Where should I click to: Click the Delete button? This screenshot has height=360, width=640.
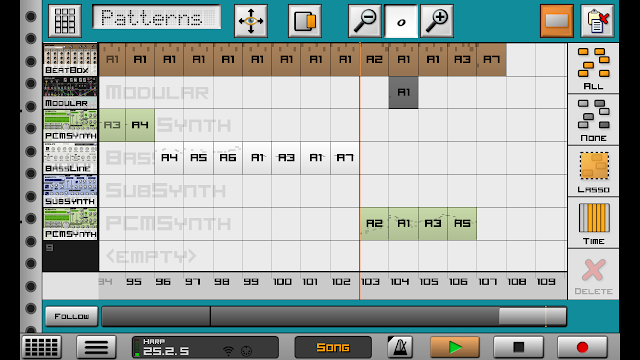593,275
